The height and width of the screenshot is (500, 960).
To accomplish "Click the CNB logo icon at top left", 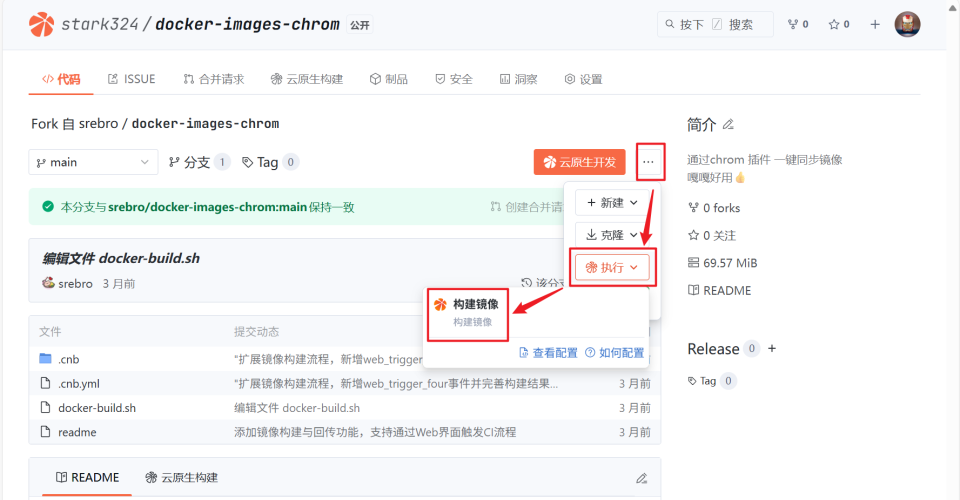I will [x=42, y=24].
